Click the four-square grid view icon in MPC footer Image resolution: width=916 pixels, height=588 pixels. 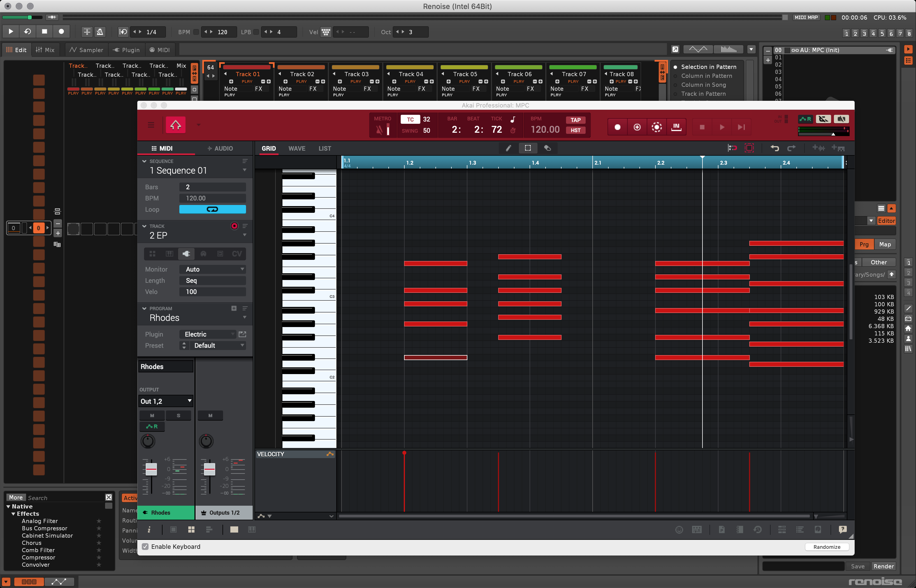coord(191,529)
